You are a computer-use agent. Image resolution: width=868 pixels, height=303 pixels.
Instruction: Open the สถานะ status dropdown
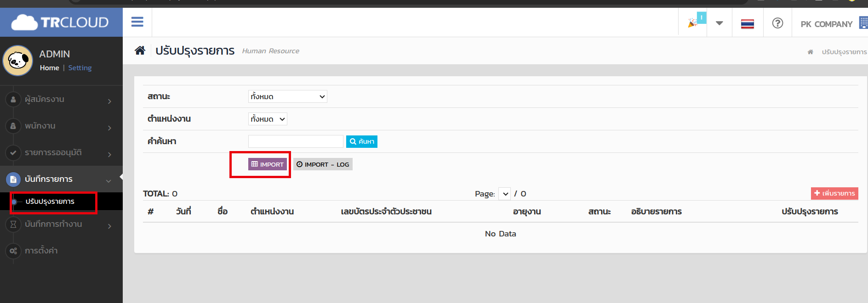(288, 96)
